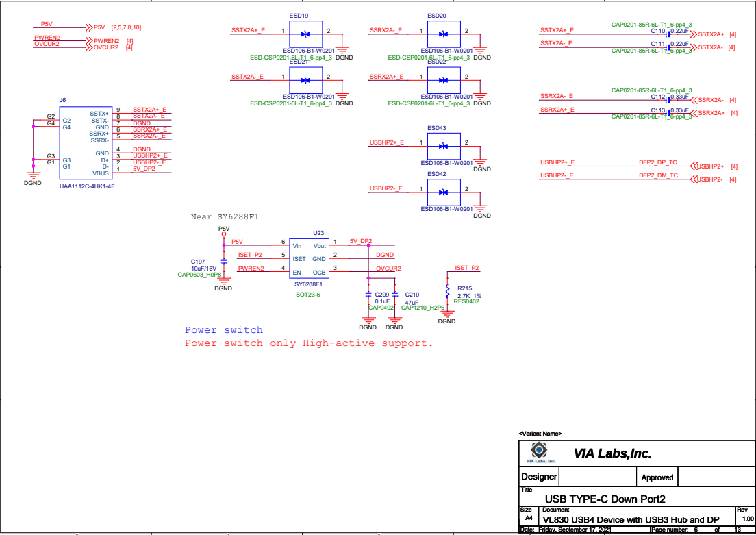
Task: Select the U23 SY6288F1 power switch IC
Action: click(x=309, y=258)
